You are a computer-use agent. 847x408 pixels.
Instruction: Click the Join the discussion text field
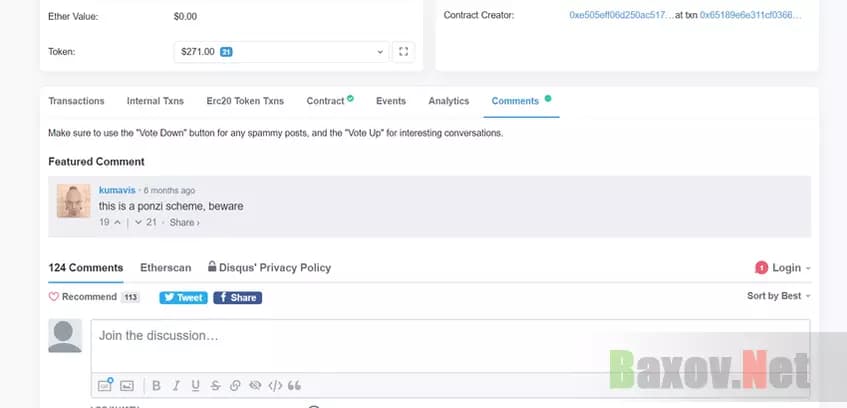point(450,336)
